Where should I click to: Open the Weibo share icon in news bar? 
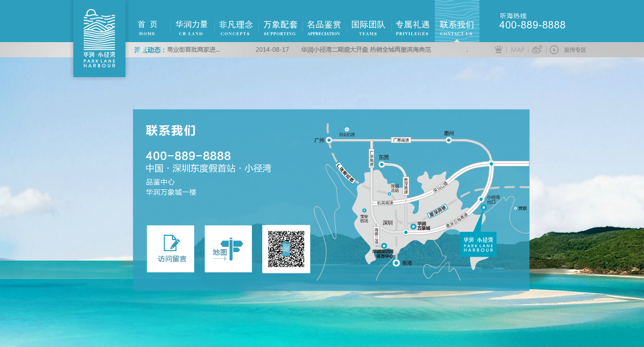(537, 50)
